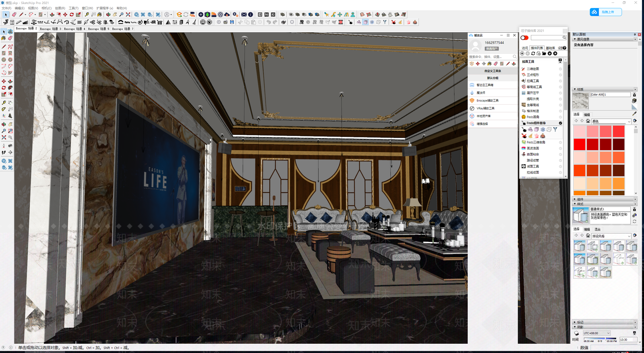Switch to the Enscape 场景 3 scene tab
The image size is (644, 353).
[51, 29]
